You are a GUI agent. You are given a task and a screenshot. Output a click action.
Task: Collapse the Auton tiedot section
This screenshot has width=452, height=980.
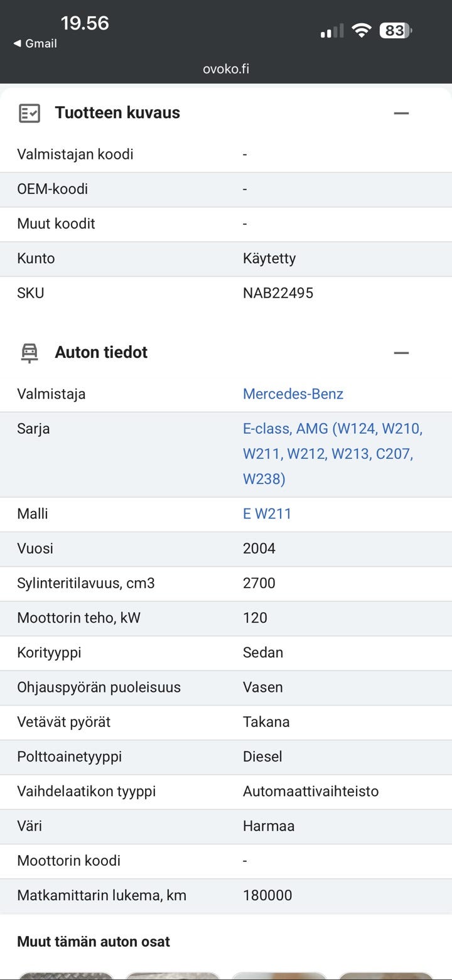[401, 353]
